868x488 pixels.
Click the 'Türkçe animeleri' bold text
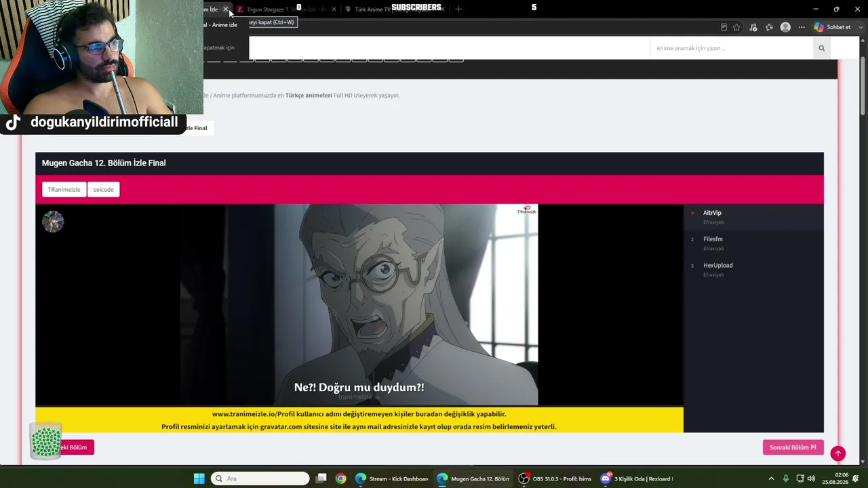coord(309,96)
